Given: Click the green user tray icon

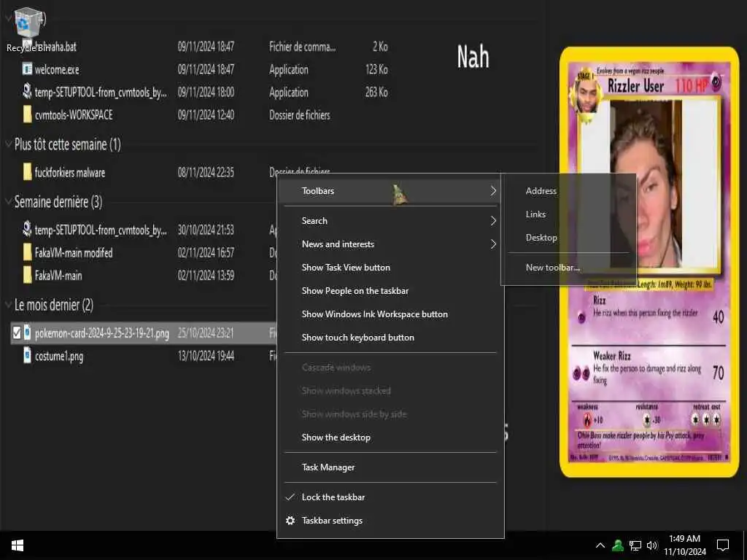Looking at the screenshot, I should tap(618, 545).
